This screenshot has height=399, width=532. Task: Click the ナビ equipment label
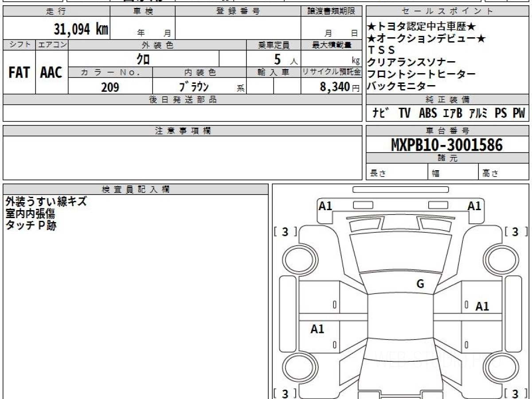(x=380, y=113)
